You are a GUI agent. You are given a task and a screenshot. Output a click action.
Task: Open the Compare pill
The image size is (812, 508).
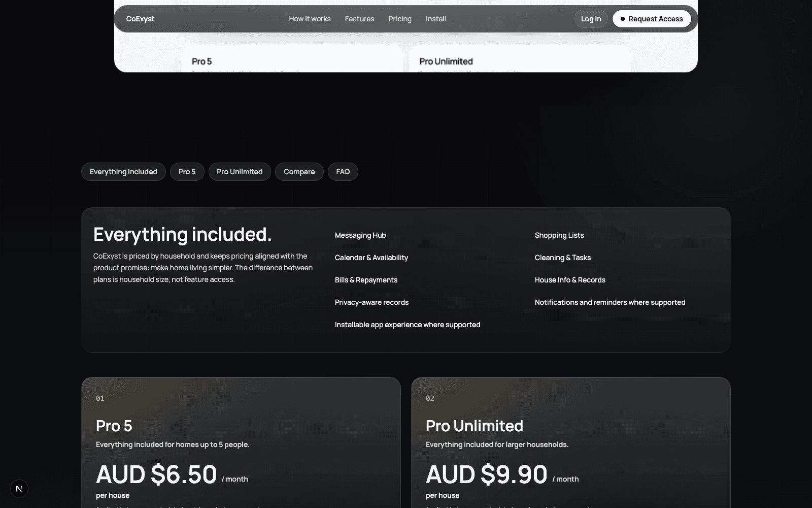tap(299, 172)
